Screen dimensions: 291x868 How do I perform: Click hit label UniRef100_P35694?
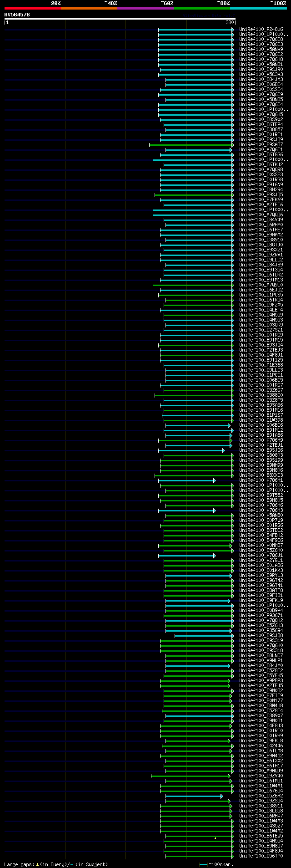point(261,631)
